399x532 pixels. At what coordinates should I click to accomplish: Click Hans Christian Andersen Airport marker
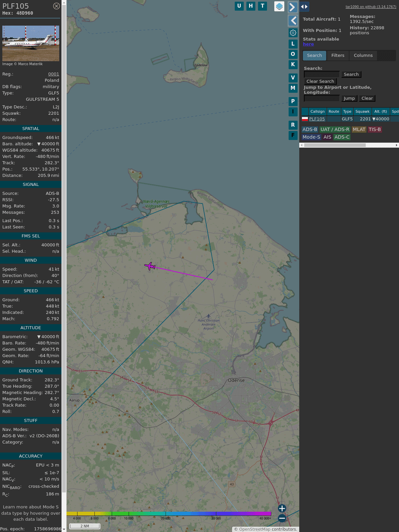208,316
